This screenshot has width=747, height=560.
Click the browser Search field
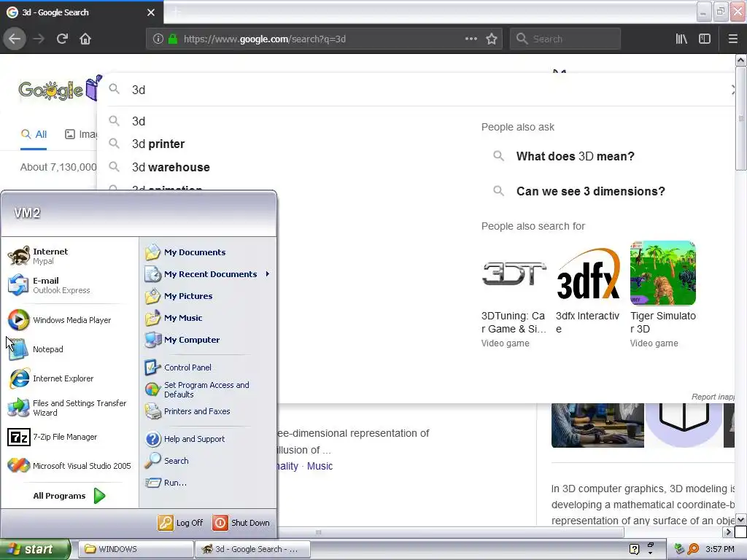[565, 39]
